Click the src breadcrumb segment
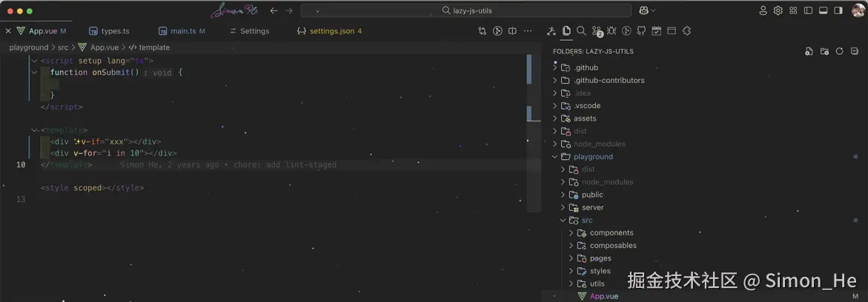Viewport: 868px width, 302px height. 63,47
